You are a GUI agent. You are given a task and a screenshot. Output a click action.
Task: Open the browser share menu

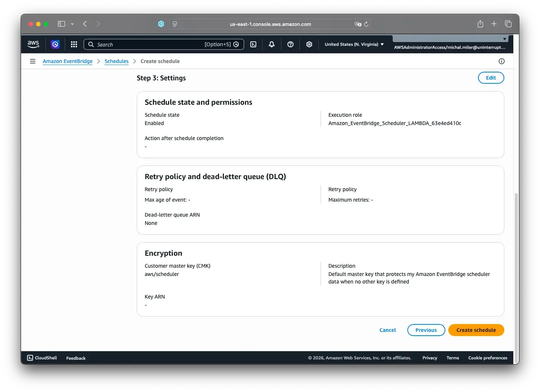(480, 24)
